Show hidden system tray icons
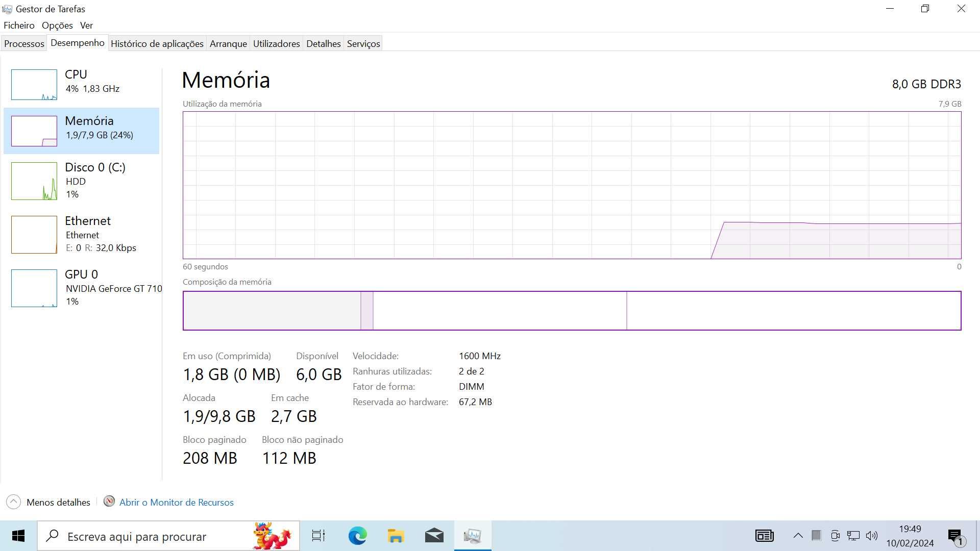The image size is (980, 551). click(798, 536)
